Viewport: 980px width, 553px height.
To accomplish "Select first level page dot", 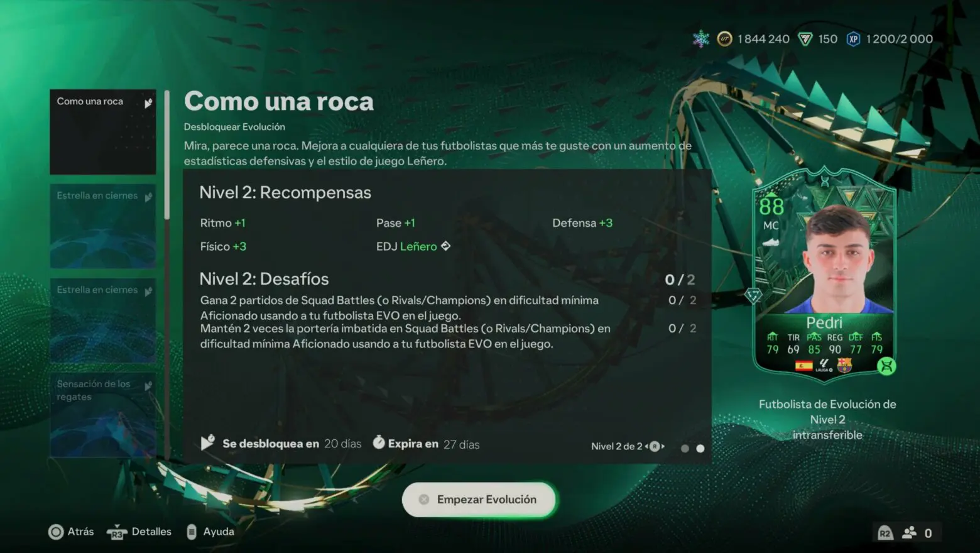I will pyautogui.click(x=685, y=448).
